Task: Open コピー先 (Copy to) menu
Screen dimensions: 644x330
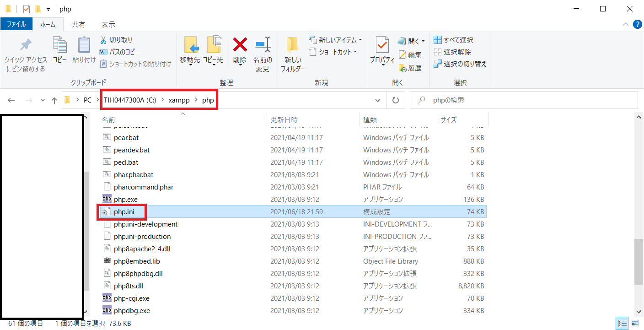Action: click(213, 51)
